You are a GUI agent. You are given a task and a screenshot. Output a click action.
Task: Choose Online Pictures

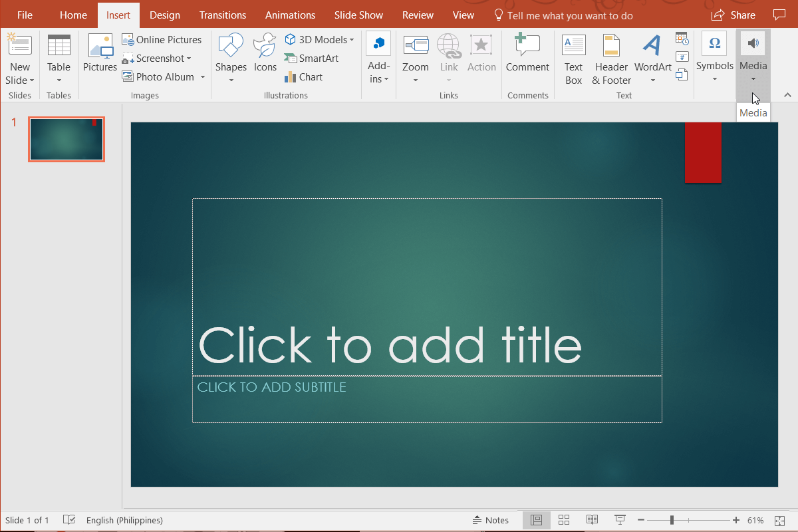pyautogui.click(x=162, y=40)
